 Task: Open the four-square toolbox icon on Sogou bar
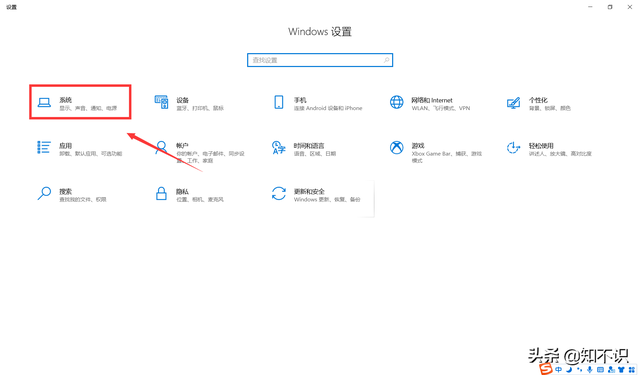coord(632,370)
